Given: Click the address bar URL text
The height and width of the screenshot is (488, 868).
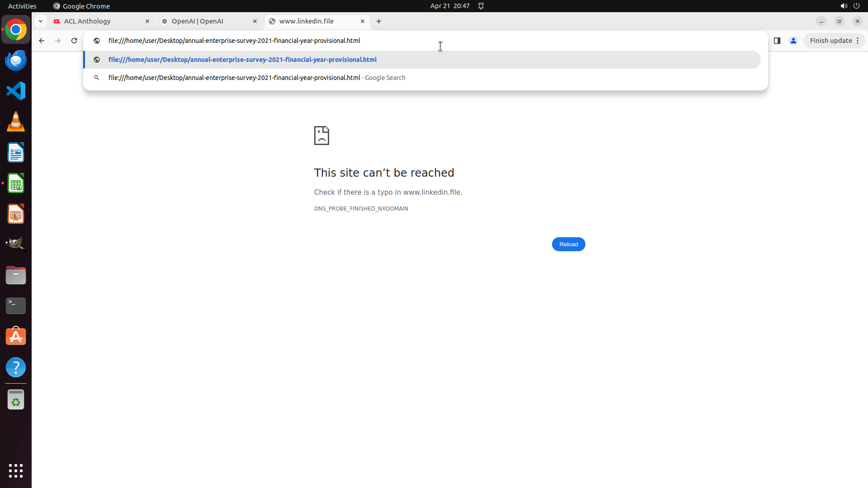Looking at the screenshot, I should [234, 41].
